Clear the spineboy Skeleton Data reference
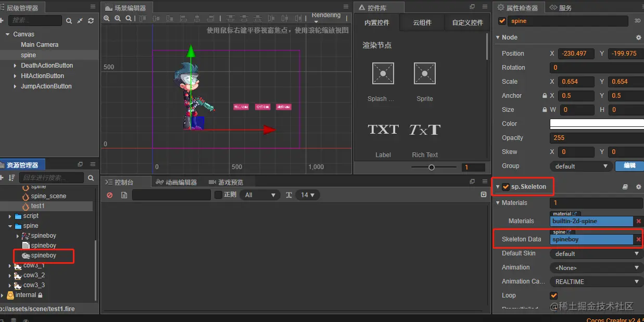The image size is (644, 322). click(638, 239)
